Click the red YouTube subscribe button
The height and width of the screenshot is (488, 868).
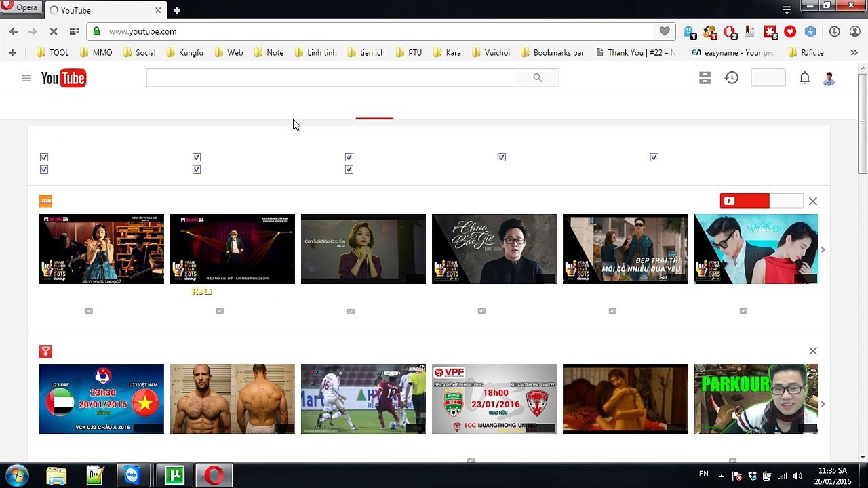click(745, 201)
